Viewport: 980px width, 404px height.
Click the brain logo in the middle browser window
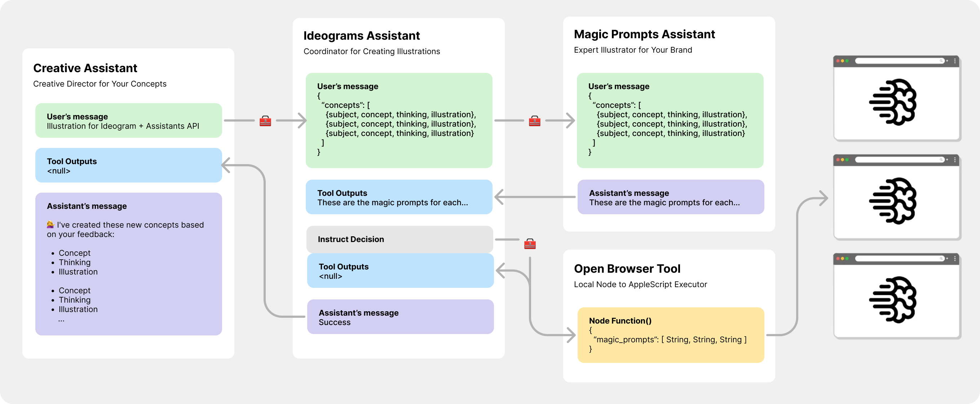(x=893, y=201)
